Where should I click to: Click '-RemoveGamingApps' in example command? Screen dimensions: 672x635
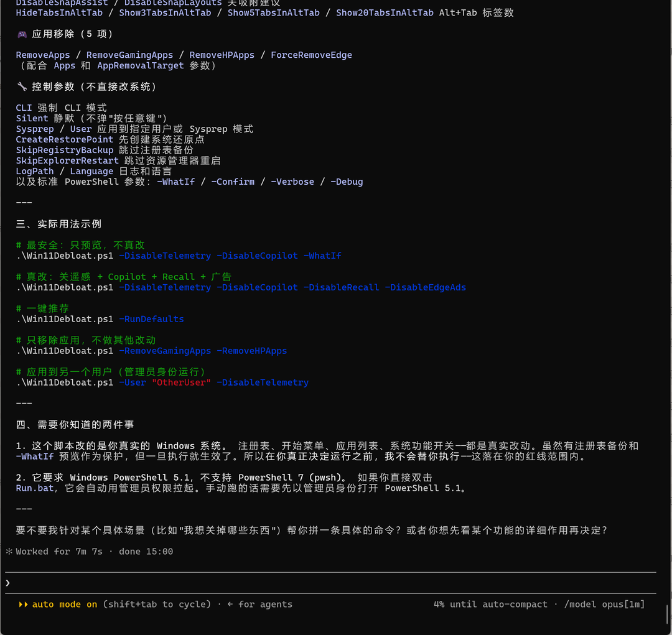point(165,351)
